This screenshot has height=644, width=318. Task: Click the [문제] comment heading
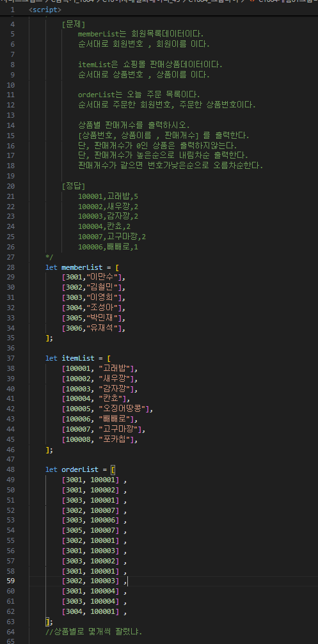[74, 24]
